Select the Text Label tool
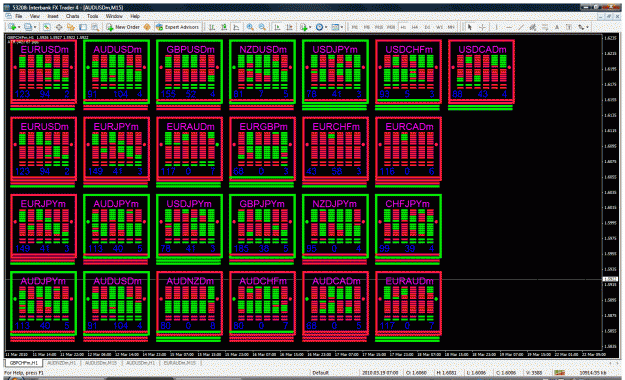The height and width of the screenshot is (380, 625). (569, 27)
